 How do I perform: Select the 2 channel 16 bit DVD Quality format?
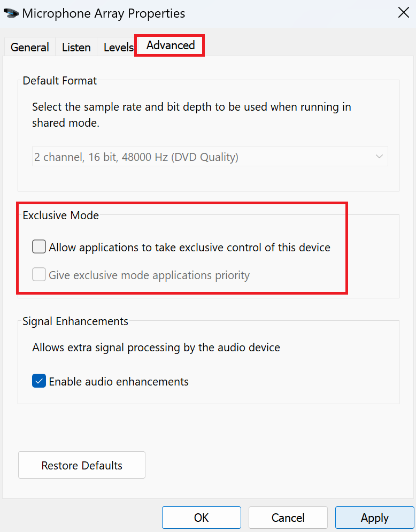210,156
